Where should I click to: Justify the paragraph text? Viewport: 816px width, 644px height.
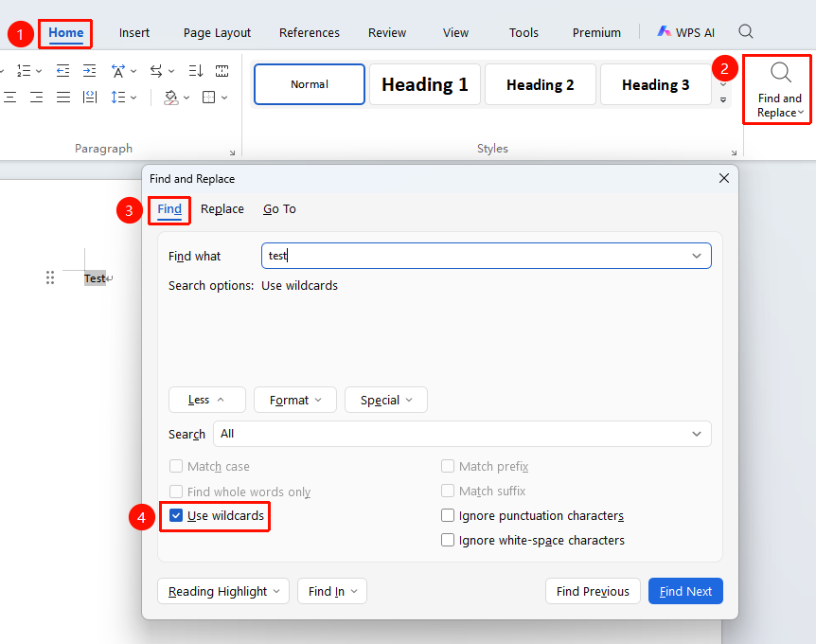coord(63,98)
